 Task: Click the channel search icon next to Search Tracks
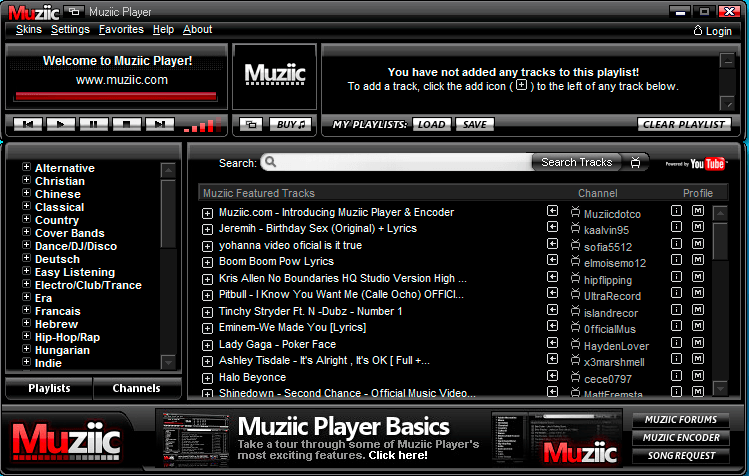coord(635,162)
